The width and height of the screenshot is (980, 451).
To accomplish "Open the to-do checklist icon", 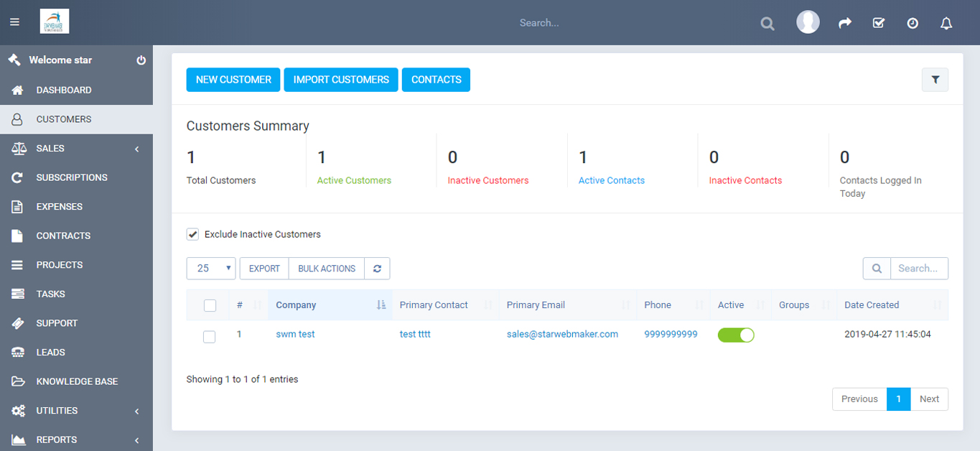I will (x=878, y=23).
